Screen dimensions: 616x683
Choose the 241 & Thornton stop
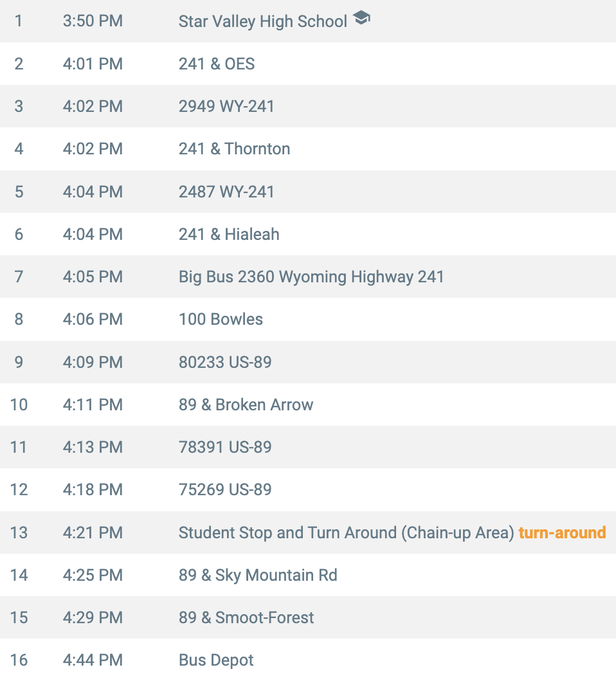[x=235, y=149]
